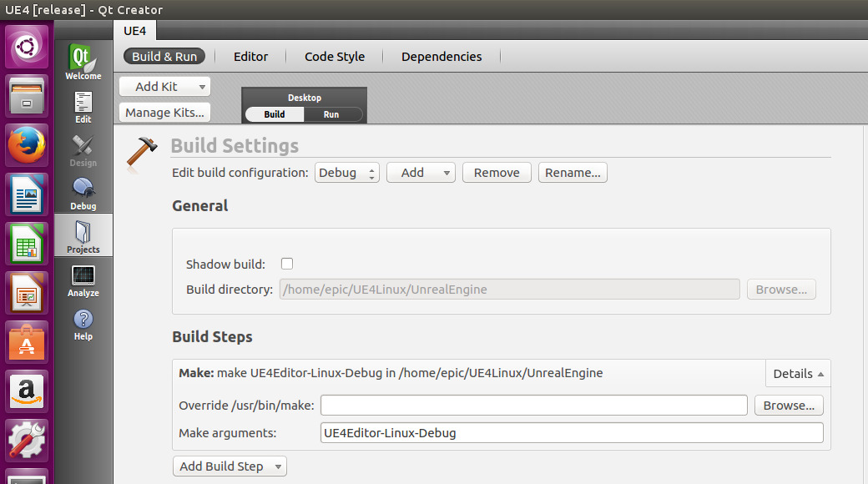This screenshot has height=484, width=868.
Task: Open Amazon from the Ubuntu launcher
Action: coord(27,391)
